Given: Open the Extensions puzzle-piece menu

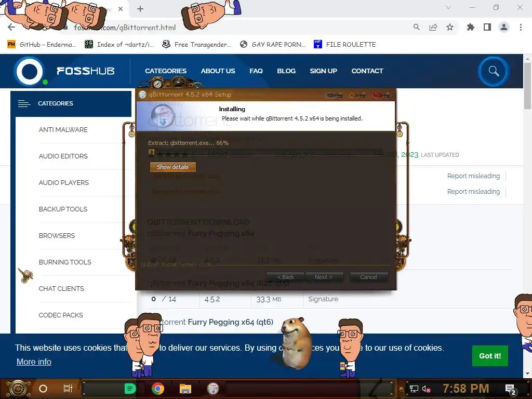Looking at the screenshot, I should pos(471,27).
